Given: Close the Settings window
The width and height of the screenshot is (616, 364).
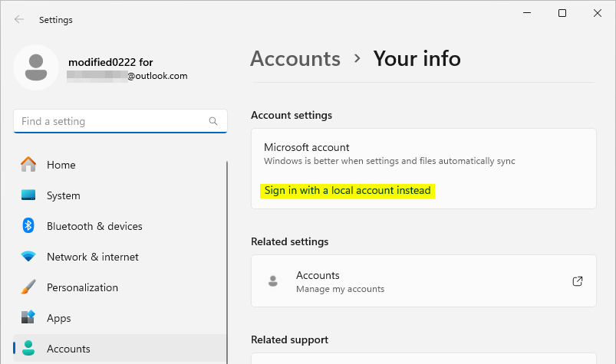Looking at the screenshot, I should 598,13.
